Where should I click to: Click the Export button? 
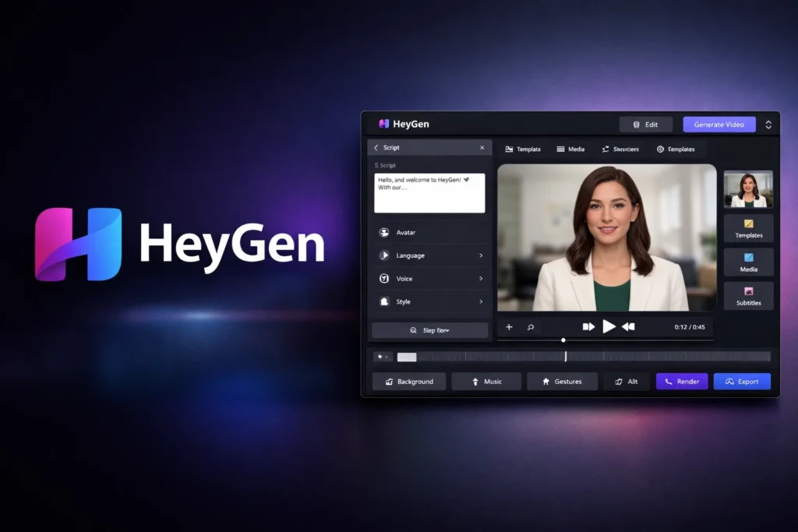click(x=742, y=381)
